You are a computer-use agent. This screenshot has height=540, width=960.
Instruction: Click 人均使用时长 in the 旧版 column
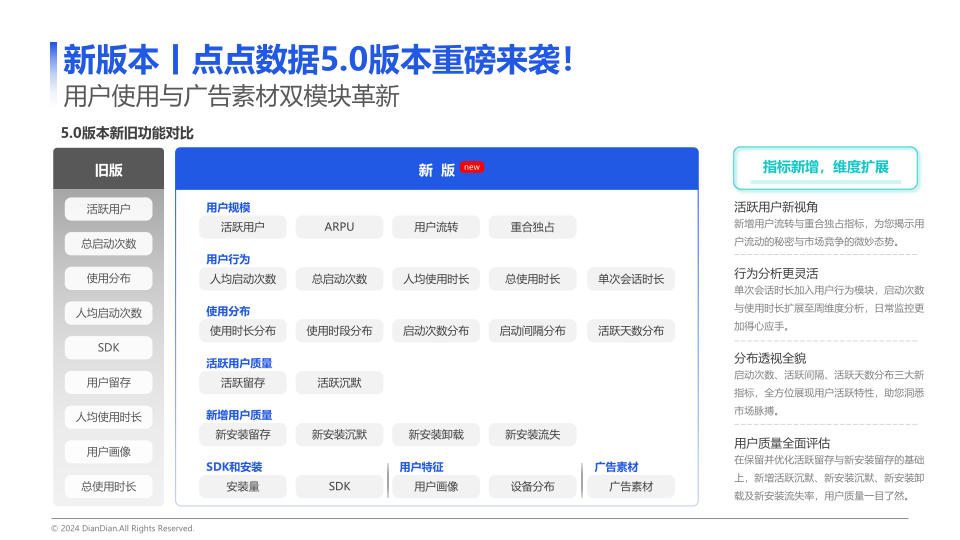pos(108,417)
